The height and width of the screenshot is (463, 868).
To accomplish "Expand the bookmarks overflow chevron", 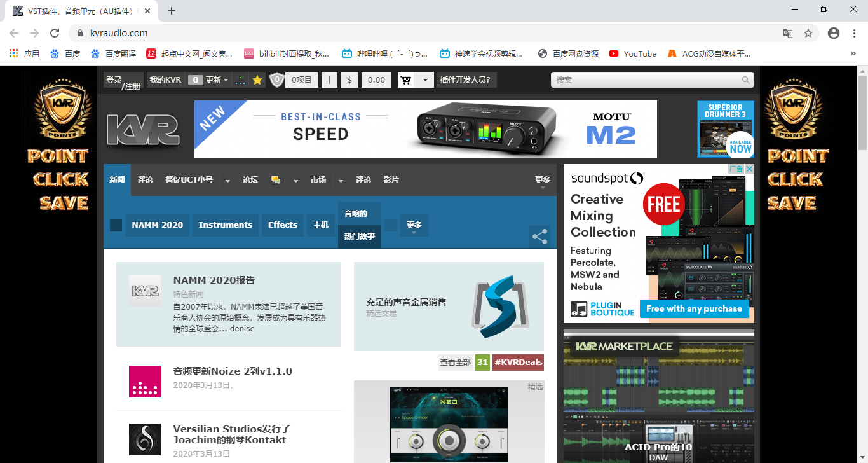I will pos(853,53).
